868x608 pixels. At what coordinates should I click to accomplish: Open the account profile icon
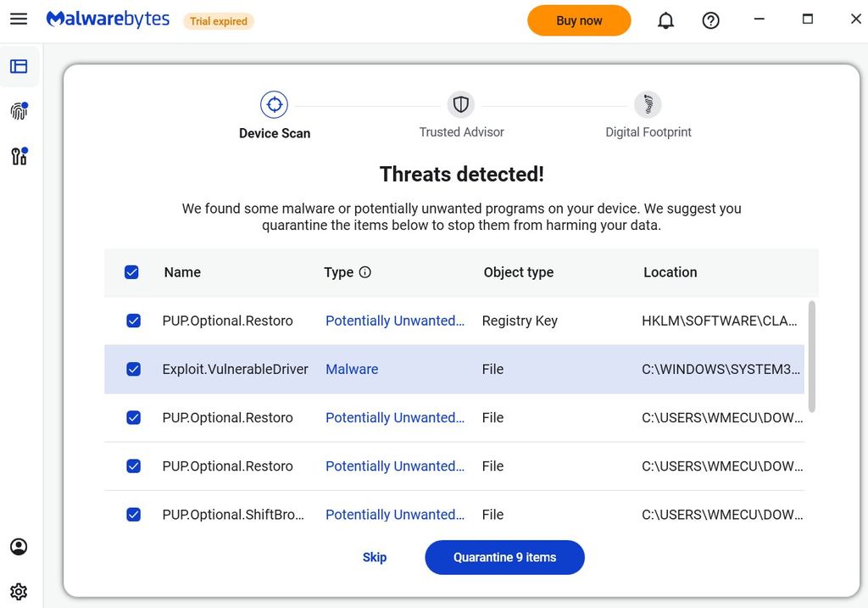pos(19,547)
